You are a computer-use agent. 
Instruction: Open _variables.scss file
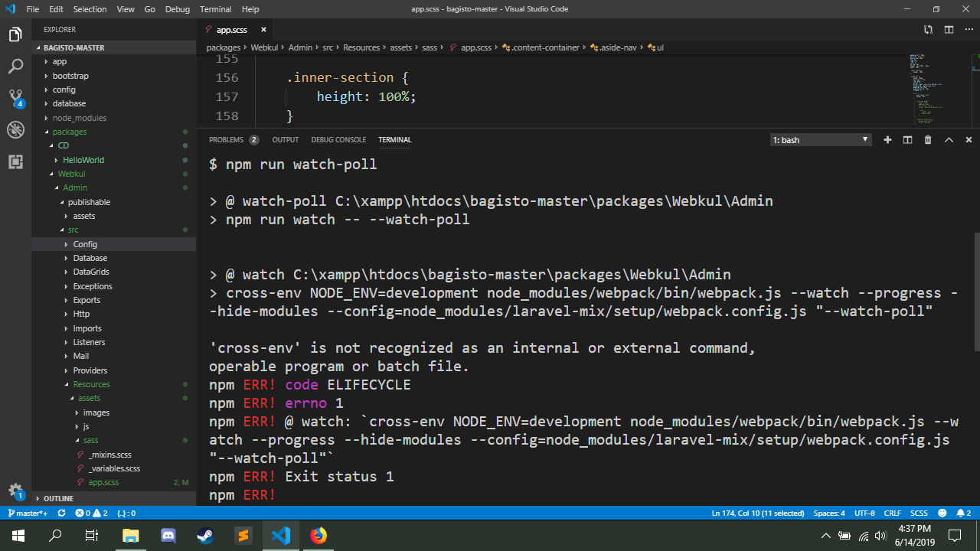(x=114, y=468)
